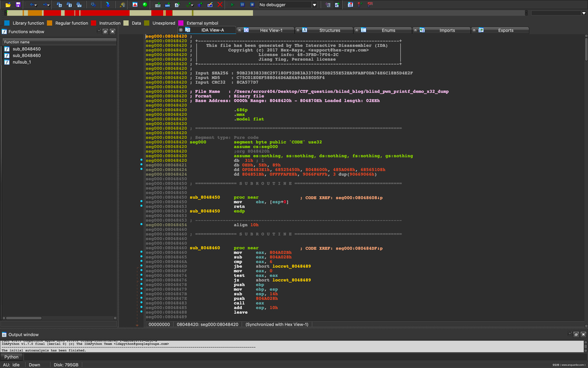Click the Save database floppy icon

coord(17,5)
